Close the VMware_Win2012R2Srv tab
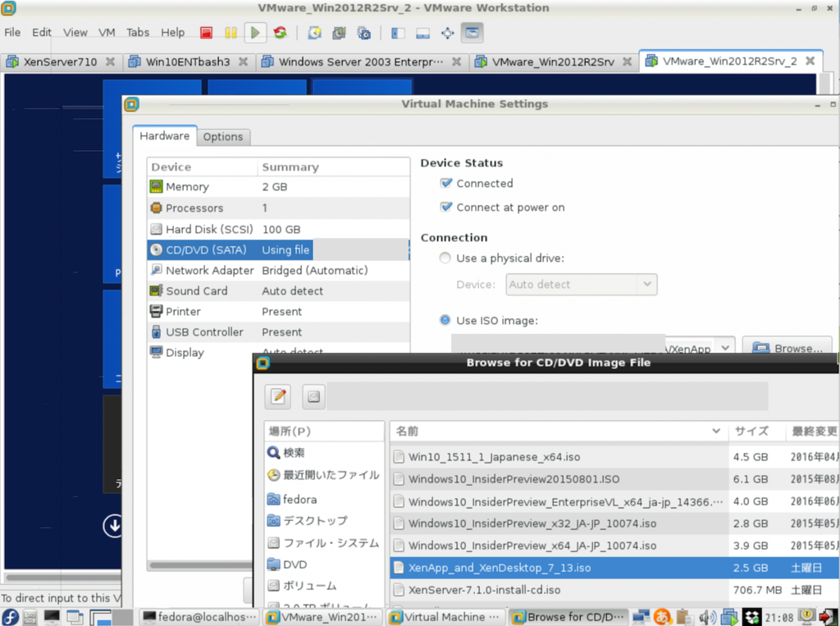 (x=627, y=62)
